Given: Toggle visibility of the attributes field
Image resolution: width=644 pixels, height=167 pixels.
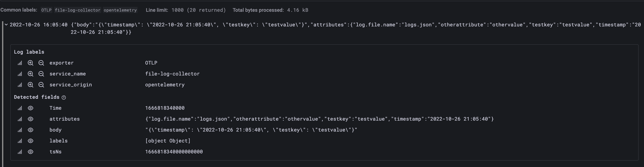Looking at the screenshot, I should pos(31,119).
